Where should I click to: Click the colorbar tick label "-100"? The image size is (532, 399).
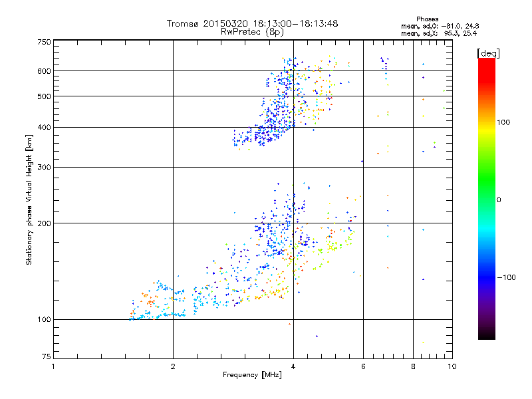[506, 277]
